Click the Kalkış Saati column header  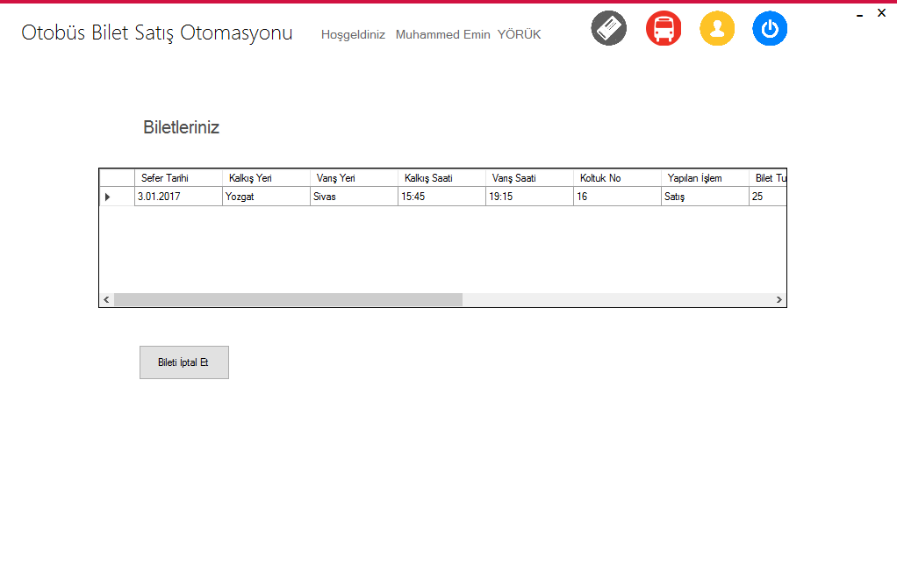tap(441, 178)
